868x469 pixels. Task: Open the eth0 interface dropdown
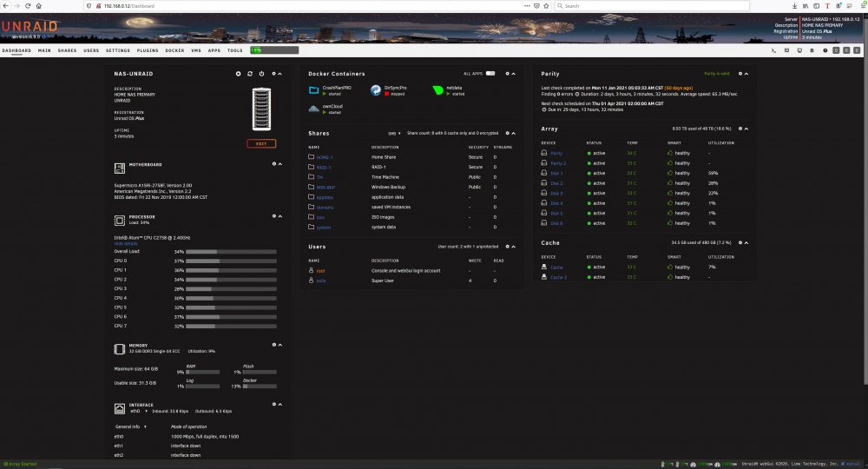coord(138,412)
